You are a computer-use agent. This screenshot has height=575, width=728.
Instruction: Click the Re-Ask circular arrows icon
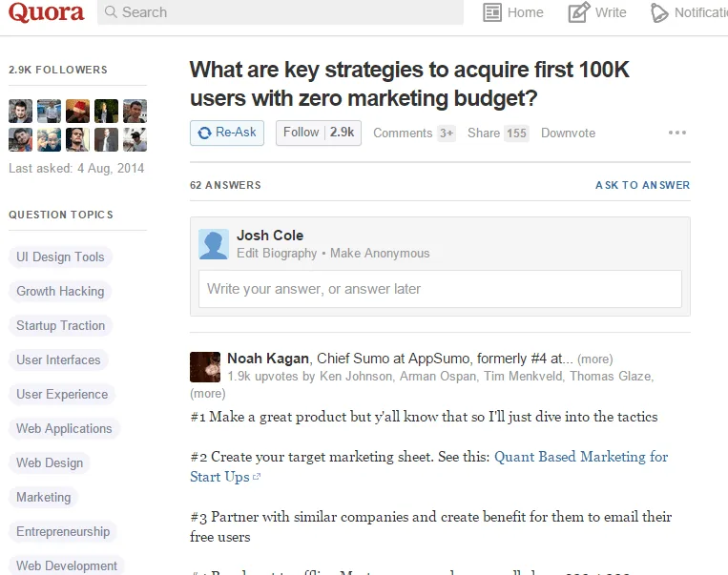[x=204, y=133]
